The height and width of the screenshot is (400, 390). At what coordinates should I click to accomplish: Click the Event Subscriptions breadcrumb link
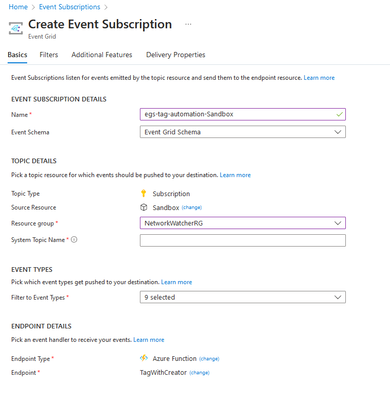[69, 7]
